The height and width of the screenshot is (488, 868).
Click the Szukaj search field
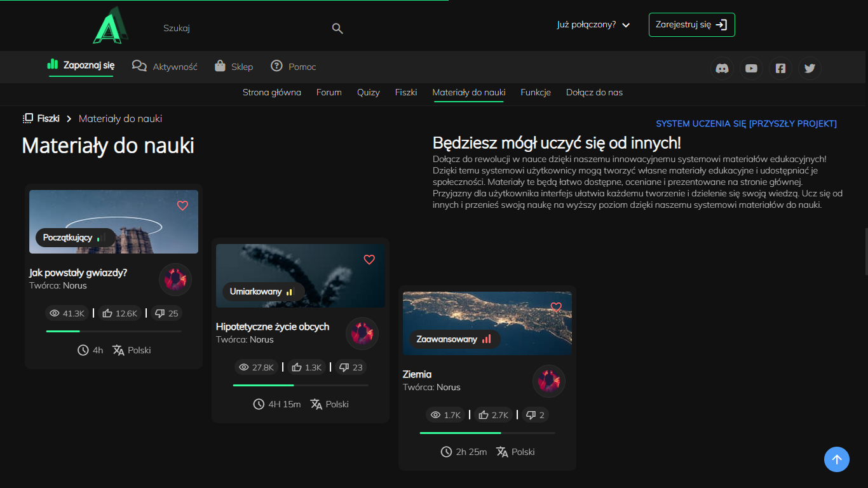pyautogui.click(x=241, y=29)
